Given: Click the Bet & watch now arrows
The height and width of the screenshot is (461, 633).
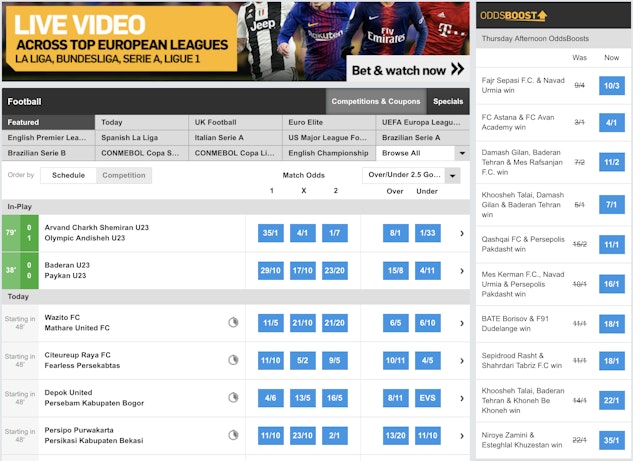Looking at the screenshot, I should click(x=457, y=70).
